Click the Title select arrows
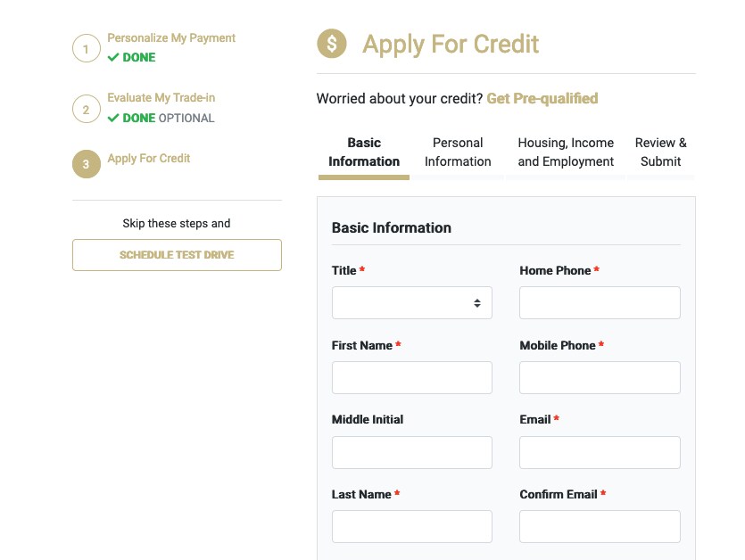The width and height of the screenshot is (745, 560). [477, 303]
